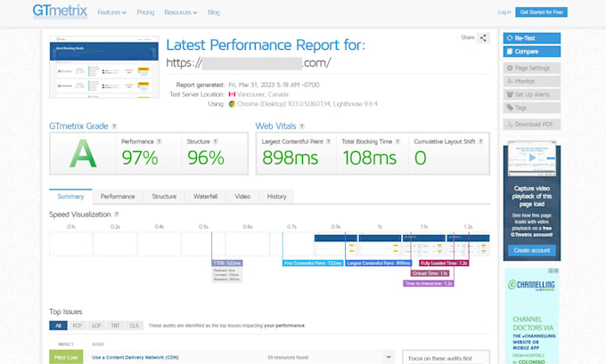Filter top issues by CLS
The image size is (606, 364).
tap(134, 326)
